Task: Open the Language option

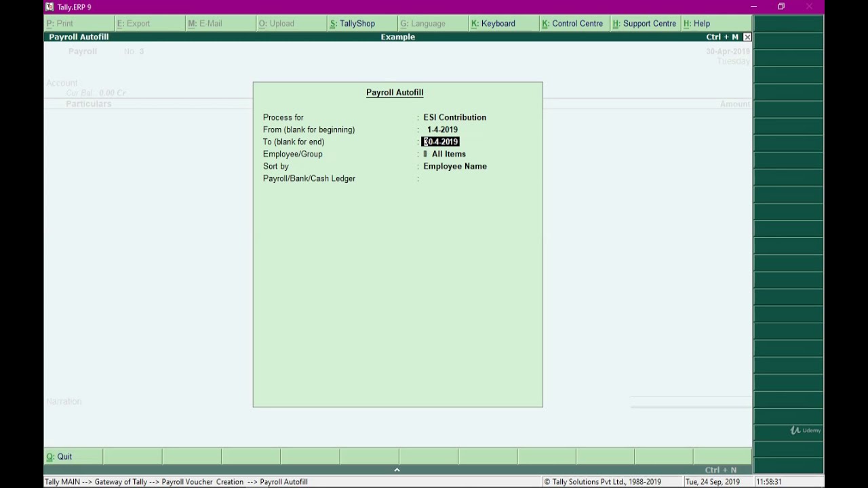Action: point(432,24)
